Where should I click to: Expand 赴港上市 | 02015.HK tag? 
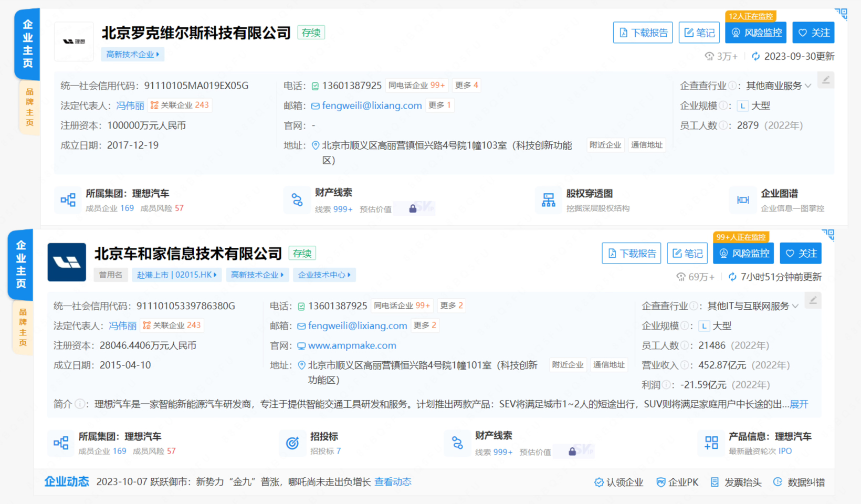(176, 275)
